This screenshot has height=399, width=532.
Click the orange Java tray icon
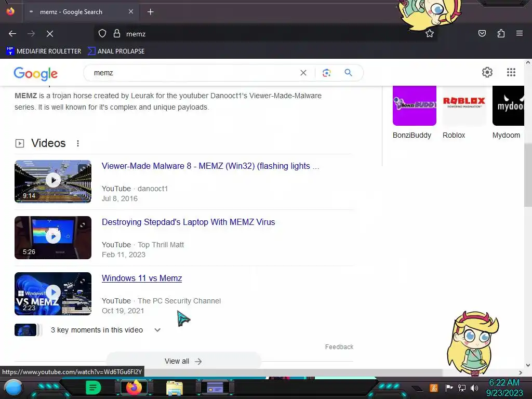coord(434,388)
